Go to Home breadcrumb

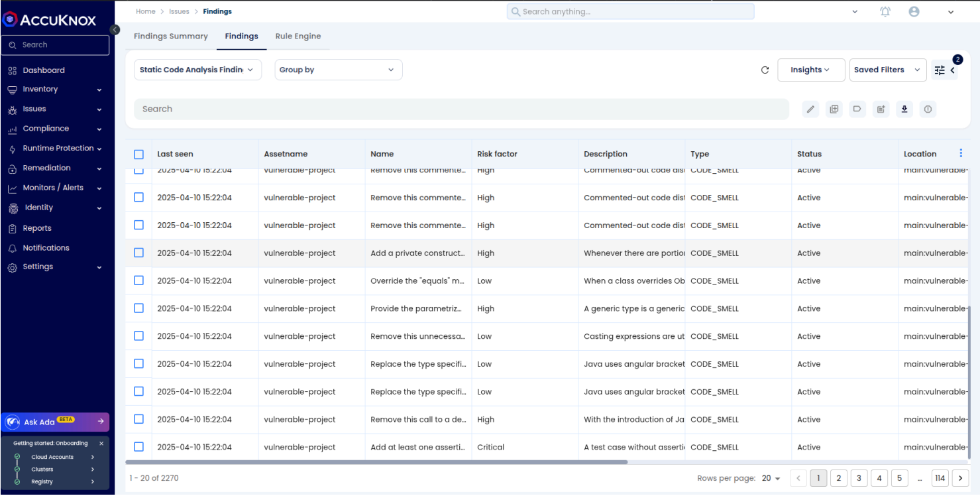(x=145, y=11)
